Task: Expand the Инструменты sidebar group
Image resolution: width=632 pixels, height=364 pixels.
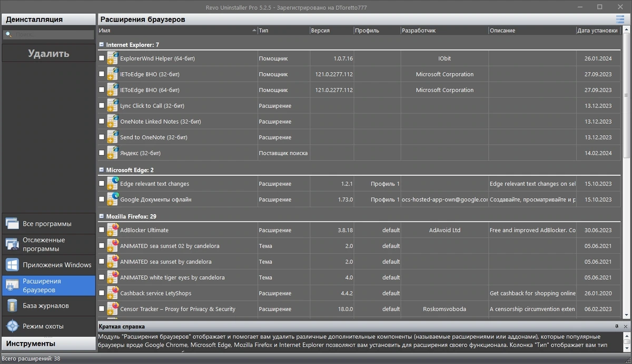Action: click(48, 343)
